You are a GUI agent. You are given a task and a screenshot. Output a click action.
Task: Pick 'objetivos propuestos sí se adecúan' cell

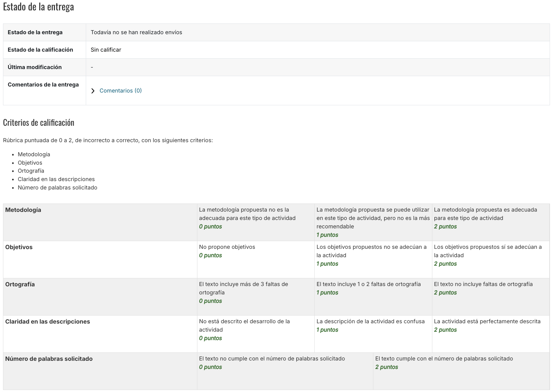pos(490,259)
